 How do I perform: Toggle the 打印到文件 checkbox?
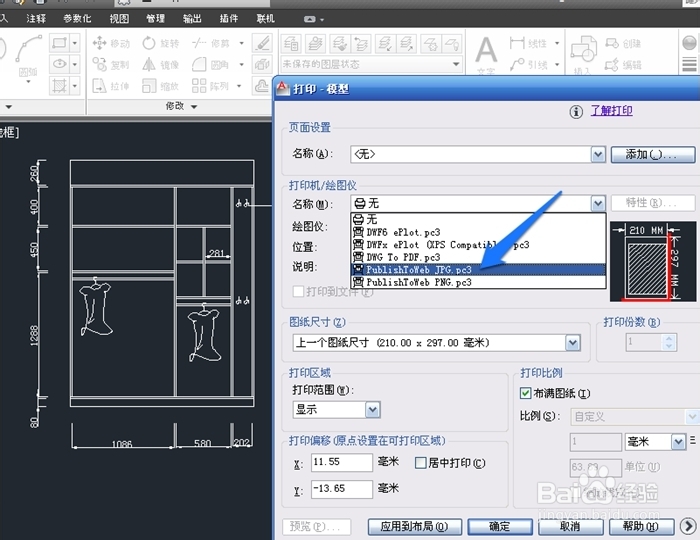pos(298,291)
